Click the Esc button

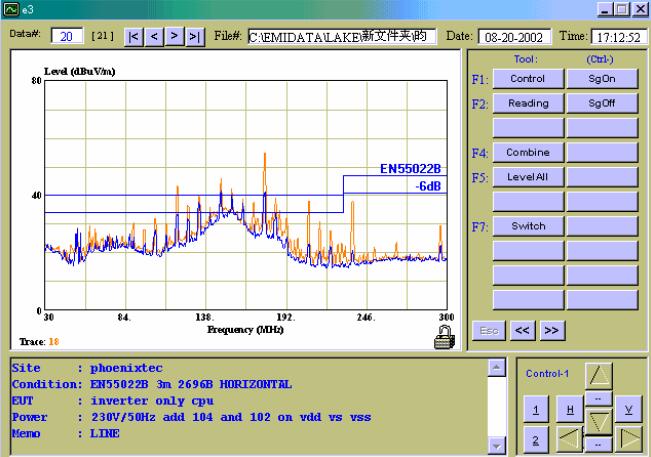(x=489, y=330)
